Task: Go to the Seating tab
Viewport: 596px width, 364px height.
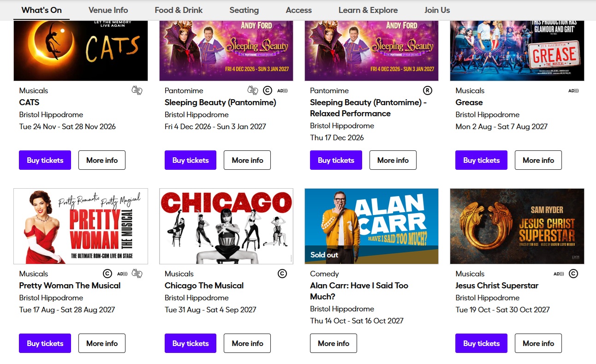Action: click(244, 10)
